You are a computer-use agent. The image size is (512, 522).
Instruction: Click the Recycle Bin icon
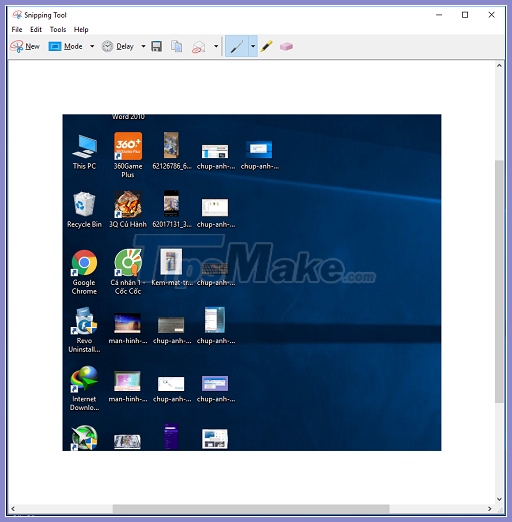(84, 210)
